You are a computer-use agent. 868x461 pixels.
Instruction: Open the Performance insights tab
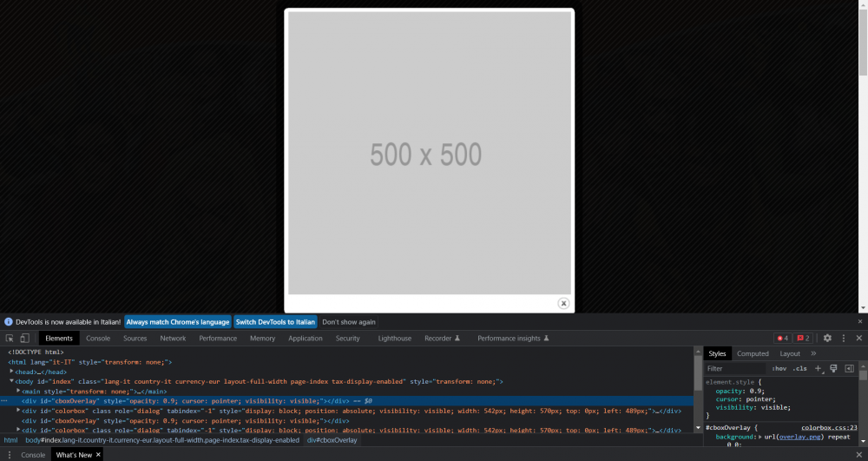513,338
